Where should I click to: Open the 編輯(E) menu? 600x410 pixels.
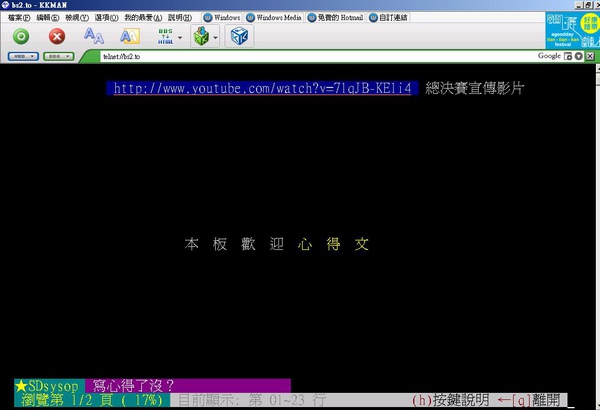point(47,18)
